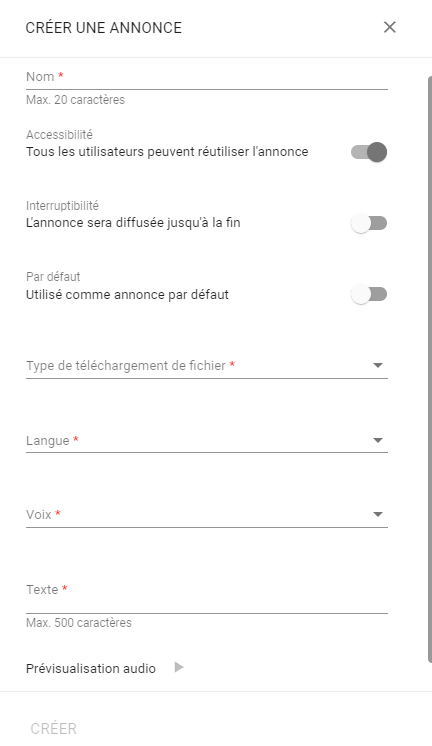Click the vertical scrollbar of the form
The height and width of the screenshot is (746, 432).
tap(430, 369)
